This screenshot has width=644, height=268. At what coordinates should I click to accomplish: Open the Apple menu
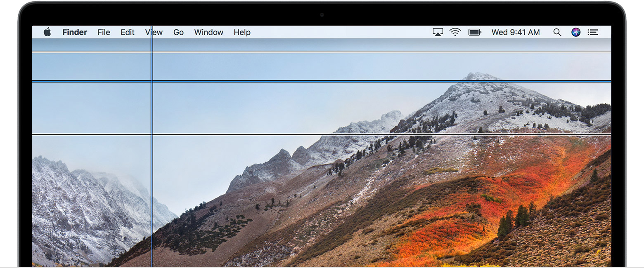[x=47, y=32]
